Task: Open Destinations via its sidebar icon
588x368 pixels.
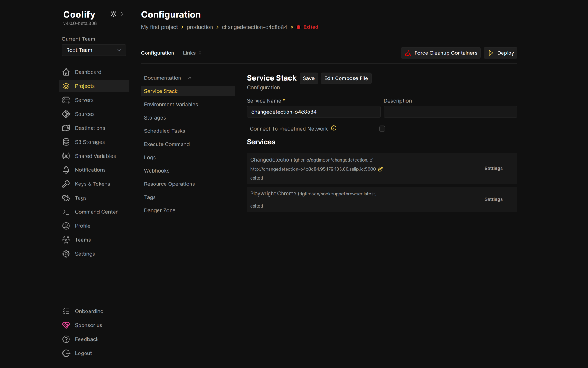Action: [x=66, y=128]
